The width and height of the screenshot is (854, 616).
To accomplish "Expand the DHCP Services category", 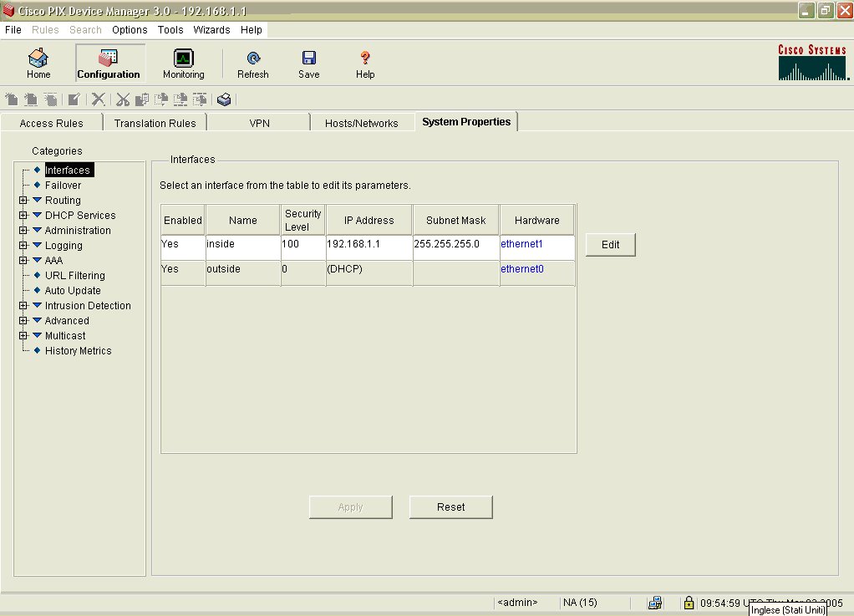I will 23,215.
